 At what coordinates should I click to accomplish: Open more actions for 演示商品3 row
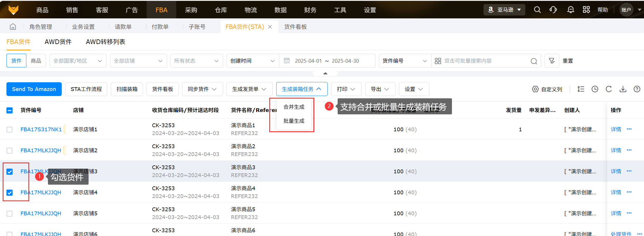(629, 171)
